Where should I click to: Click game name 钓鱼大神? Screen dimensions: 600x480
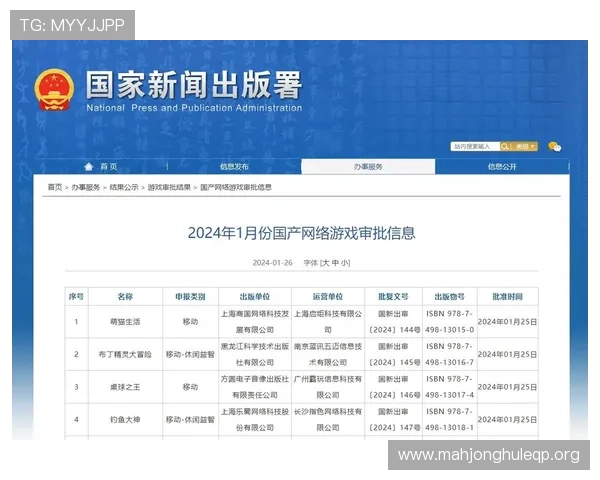tap(125, 420)
